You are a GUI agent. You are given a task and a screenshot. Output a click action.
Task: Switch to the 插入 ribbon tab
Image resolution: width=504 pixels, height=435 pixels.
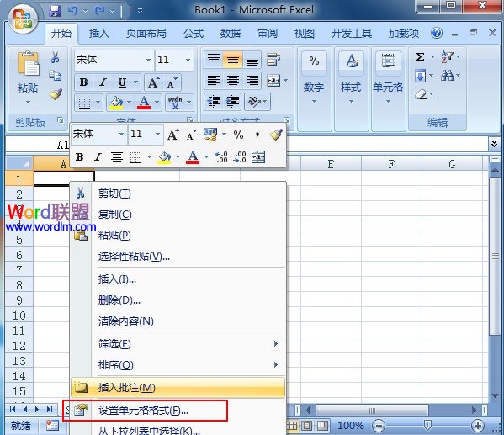(98, 33)
